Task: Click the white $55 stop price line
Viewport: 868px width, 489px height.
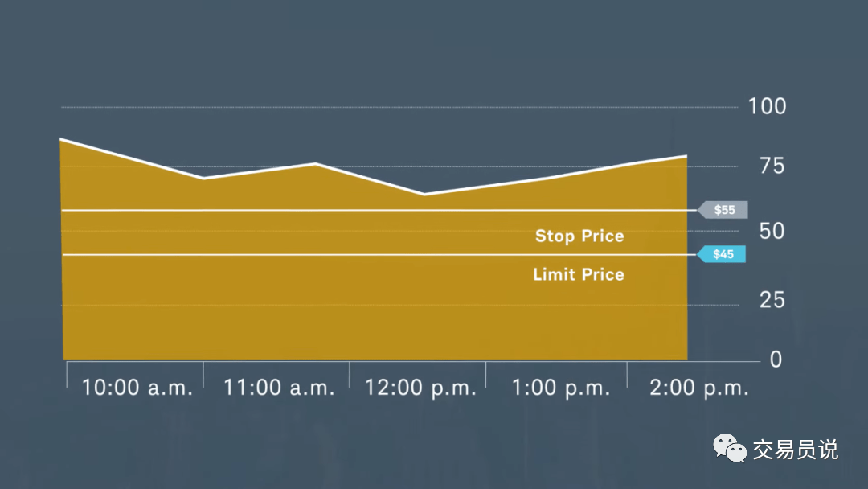Action: coord(379,210)
